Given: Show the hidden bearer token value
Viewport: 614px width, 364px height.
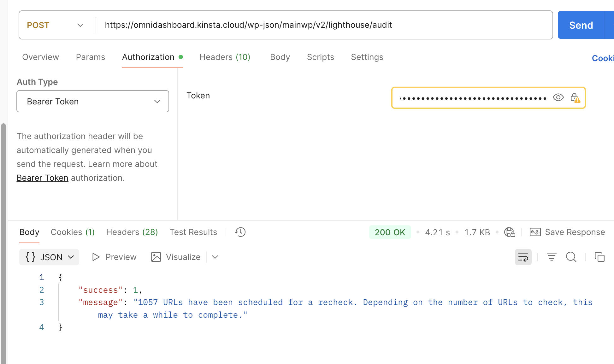Looking at the screenshot, I should pos(558,97).
